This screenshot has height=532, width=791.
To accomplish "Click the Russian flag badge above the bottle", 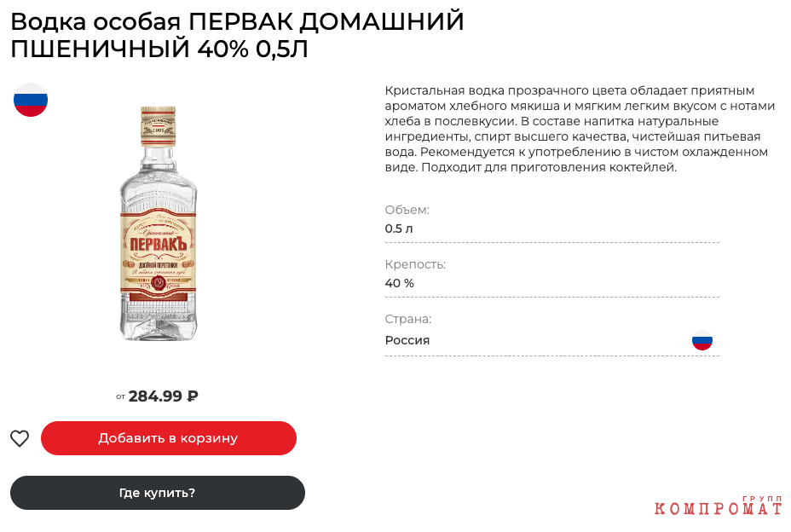I will [x=31, y=100].
